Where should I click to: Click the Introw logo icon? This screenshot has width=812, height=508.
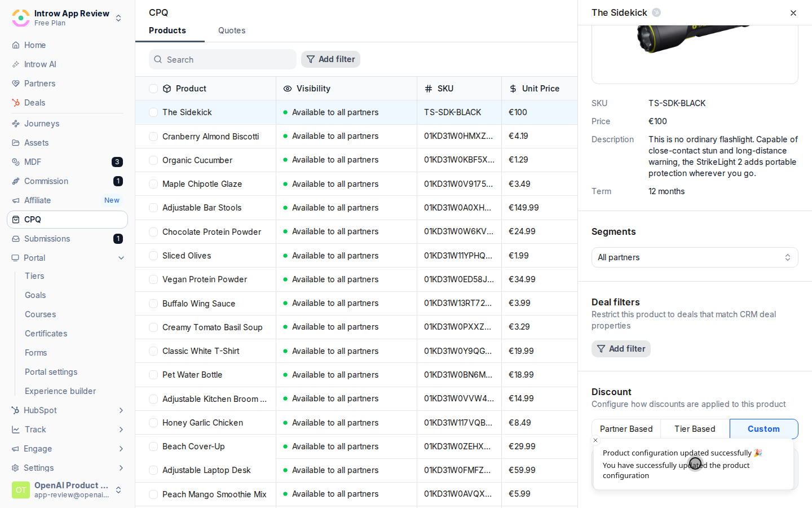pos(21,18)
